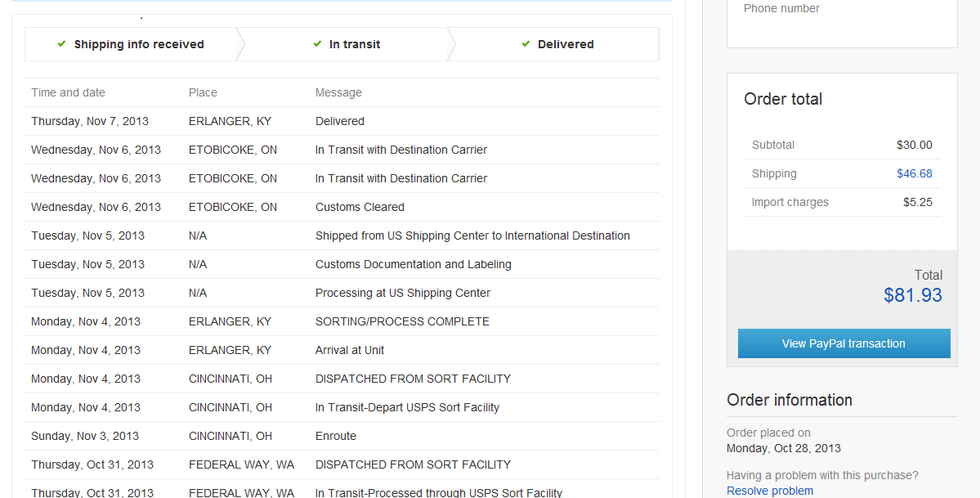Click the Enroute entry for Sunday, Nov 3
The image size is (980, 498).
(x=336, y=436)
